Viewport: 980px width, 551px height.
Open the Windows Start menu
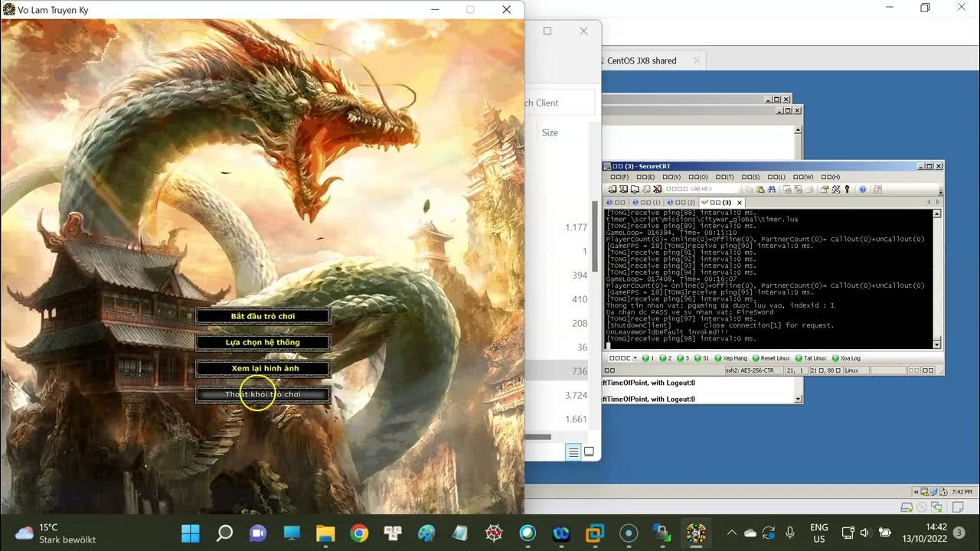pos(190,533)
